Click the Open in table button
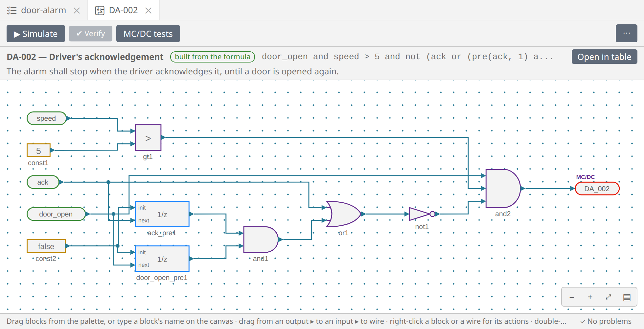Viewport: 644px width, 329px height. 604,57
